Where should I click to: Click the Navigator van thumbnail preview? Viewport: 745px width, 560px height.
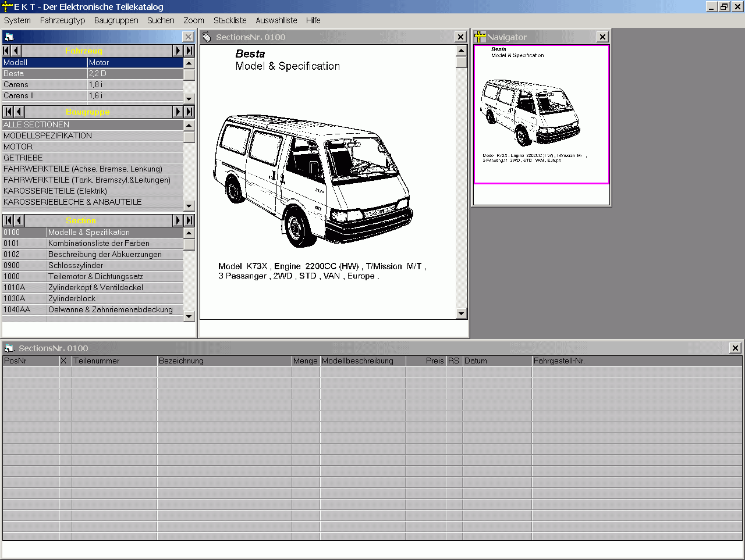(x=541, y=115)
